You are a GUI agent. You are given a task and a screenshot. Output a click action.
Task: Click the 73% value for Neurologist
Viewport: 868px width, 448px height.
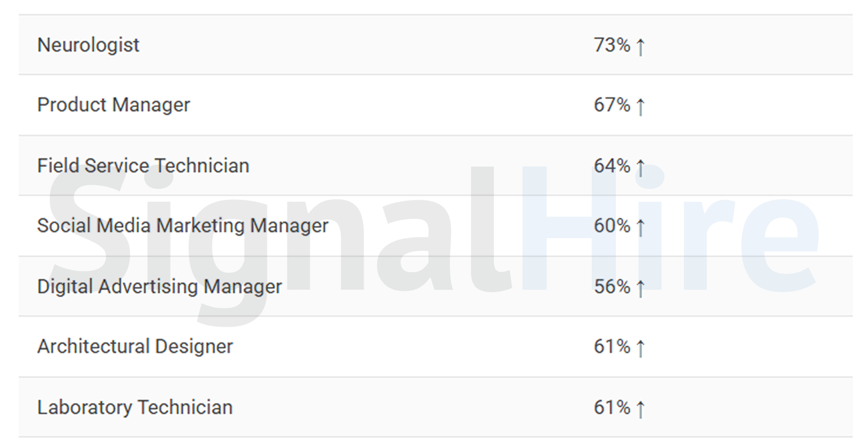tap(612, 45)
